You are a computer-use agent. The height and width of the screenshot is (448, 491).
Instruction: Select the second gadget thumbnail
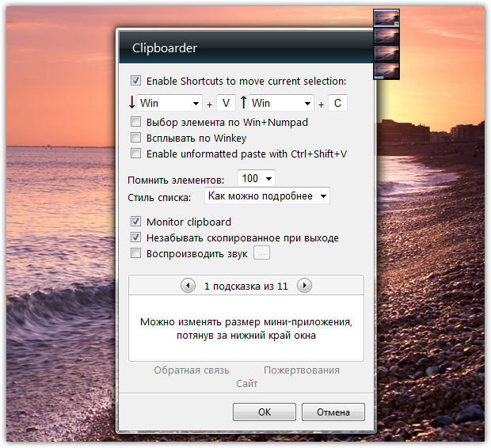386,36
